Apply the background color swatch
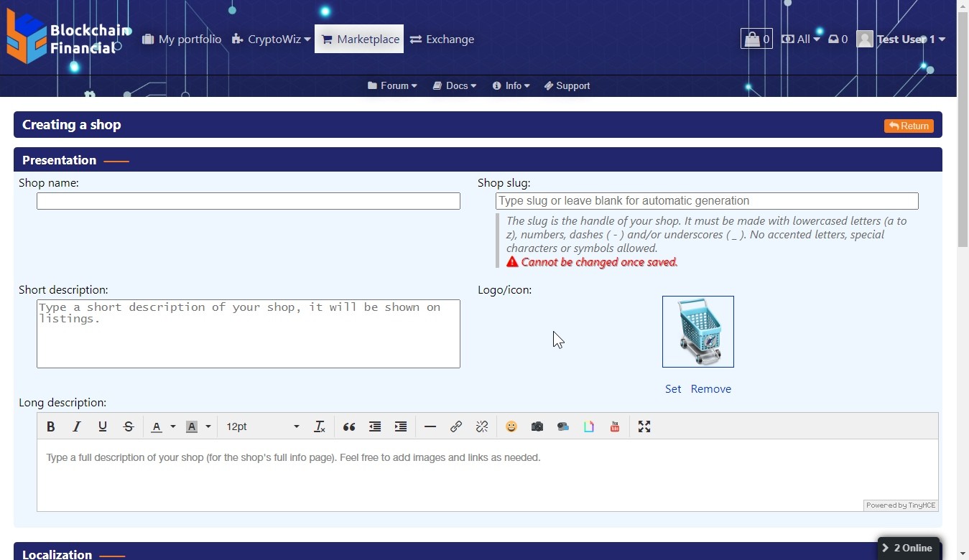969x560 pixels. (x=192, y=426)
